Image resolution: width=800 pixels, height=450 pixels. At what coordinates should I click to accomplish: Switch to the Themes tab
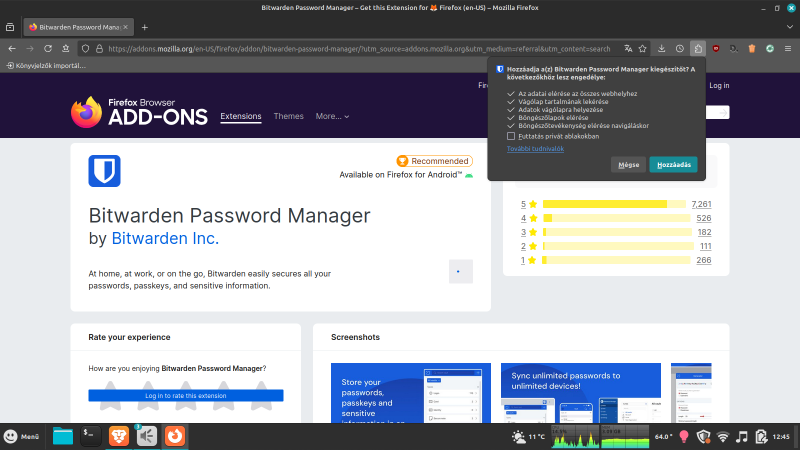tap(288, 116)
